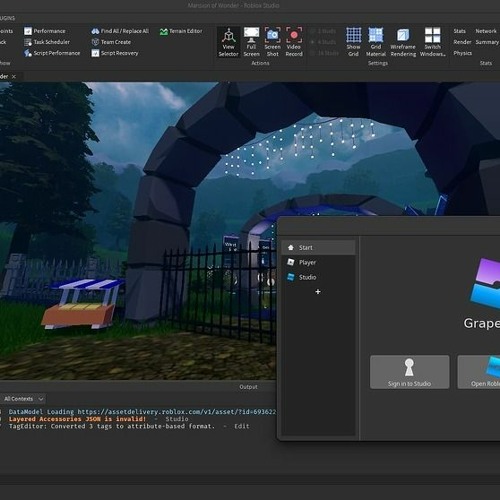The image size is (500, 500).
Task: Open Script Recovery
Action: coord(115,53)
